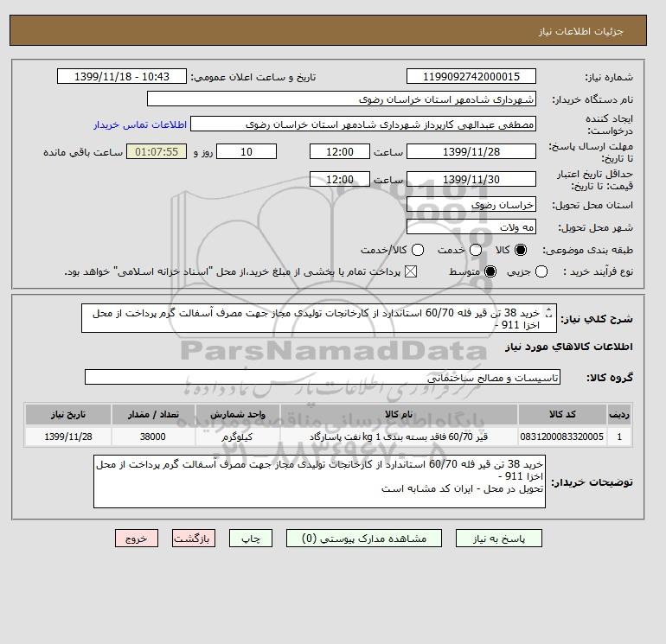Click the row number 1 cell
Screen dimensions: 666x644
click(x=619, y=437)
